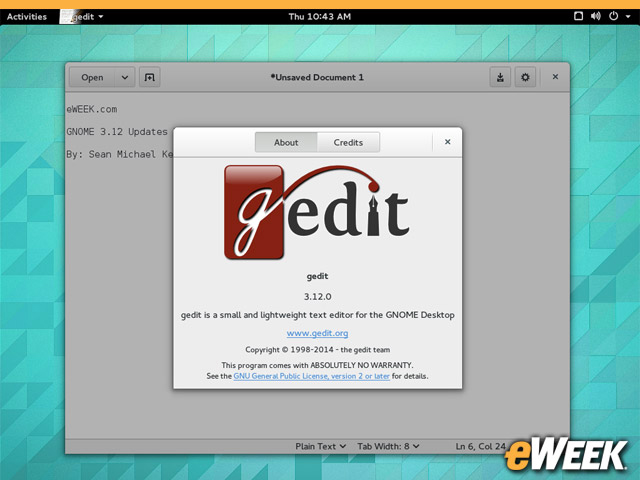640x480 pixels.
Task: Open the gear settings menu
Action: click(525, 77)
